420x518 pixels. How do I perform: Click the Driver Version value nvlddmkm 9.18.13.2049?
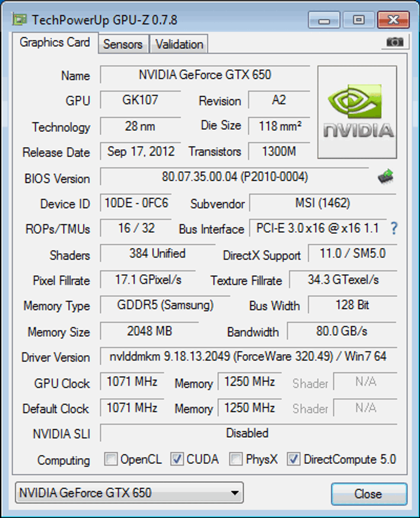pyautogui.click(x=248, y=356)
